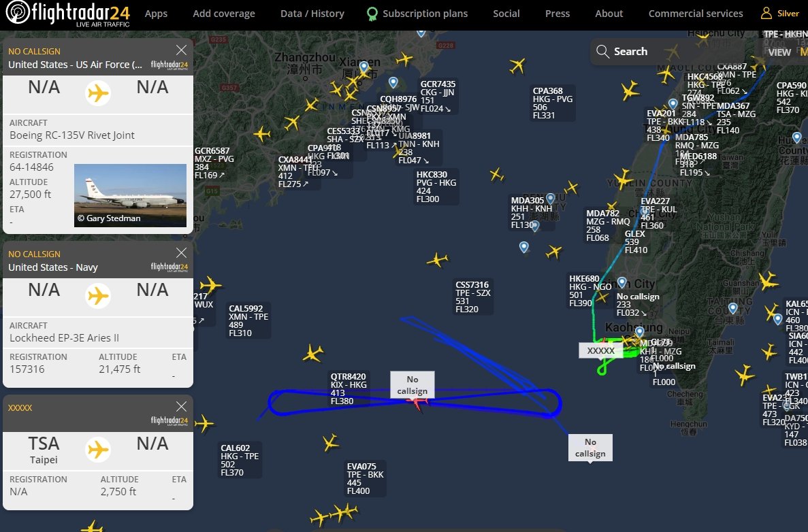Select flight EVA227 label
The image size is (808, 532).
(658, 214)
